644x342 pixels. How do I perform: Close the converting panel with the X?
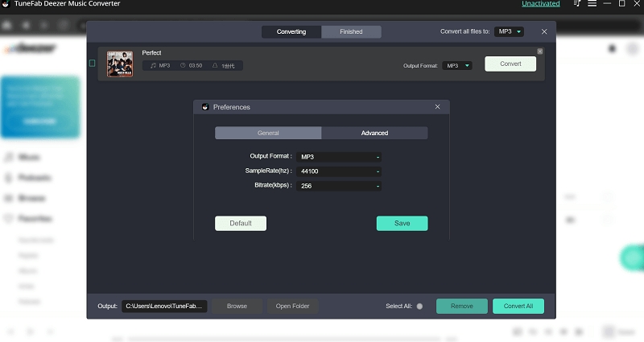pyautogui.click(x=544, y=31)
